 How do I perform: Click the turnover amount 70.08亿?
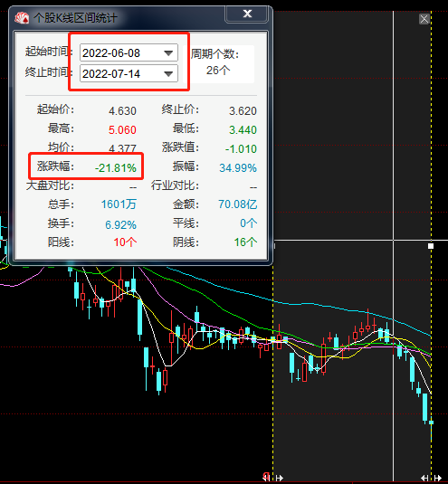[x=237, y=204]
